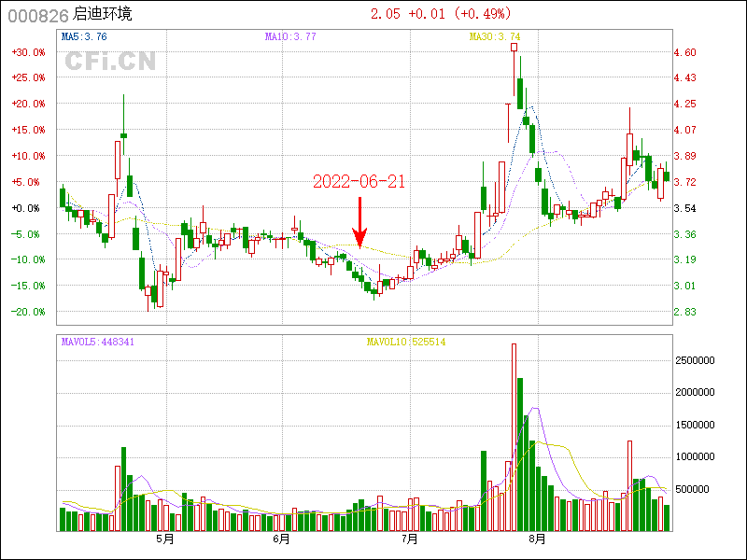Screen dimensions: 747x560
Task: Click the MAVOL5:448341 label
Action: pos(98,342)
